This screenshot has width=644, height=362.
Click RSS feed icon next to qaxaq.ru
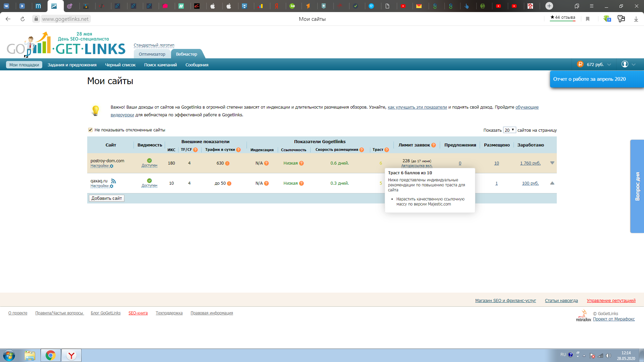pyautogui.click(x=113, y=181)
